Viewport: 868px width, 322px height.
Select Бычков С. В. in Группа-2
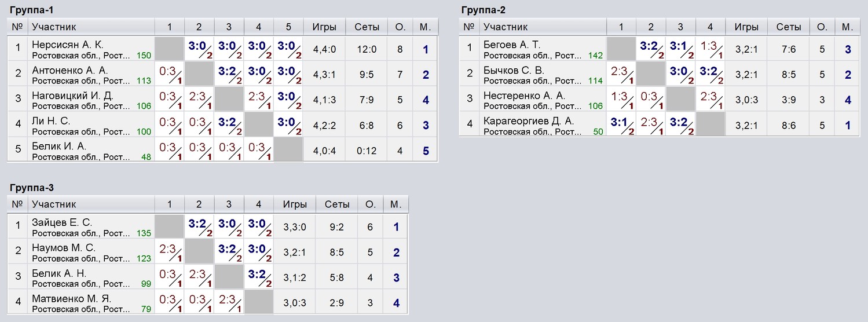(x=514, y=70)
